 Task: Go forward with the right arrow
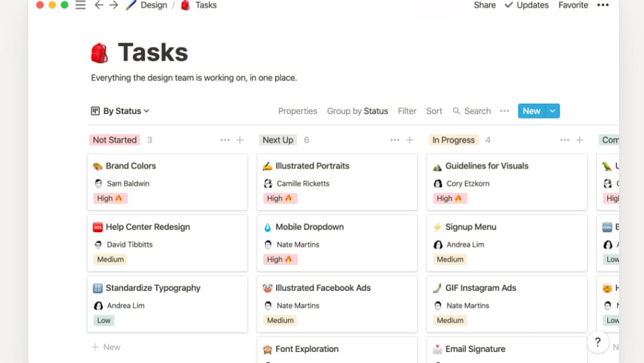[x=114, y=5]
